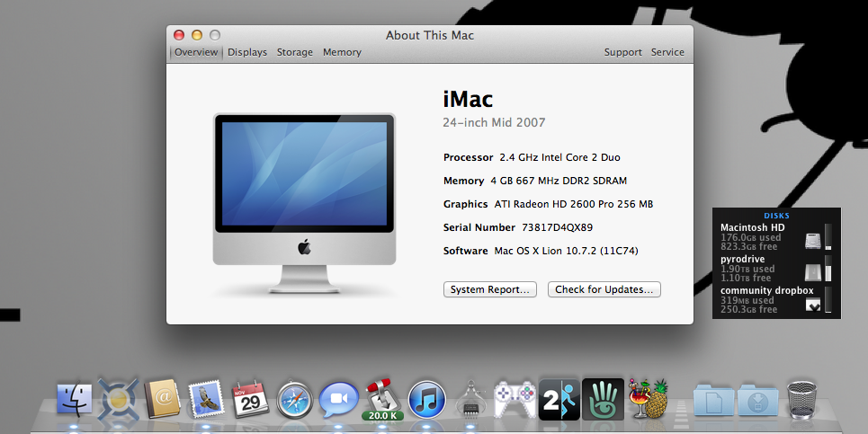Viewport: 868px width, 434px height.
Task: Click the pyrodrive external disk icon
Action: 812,272
